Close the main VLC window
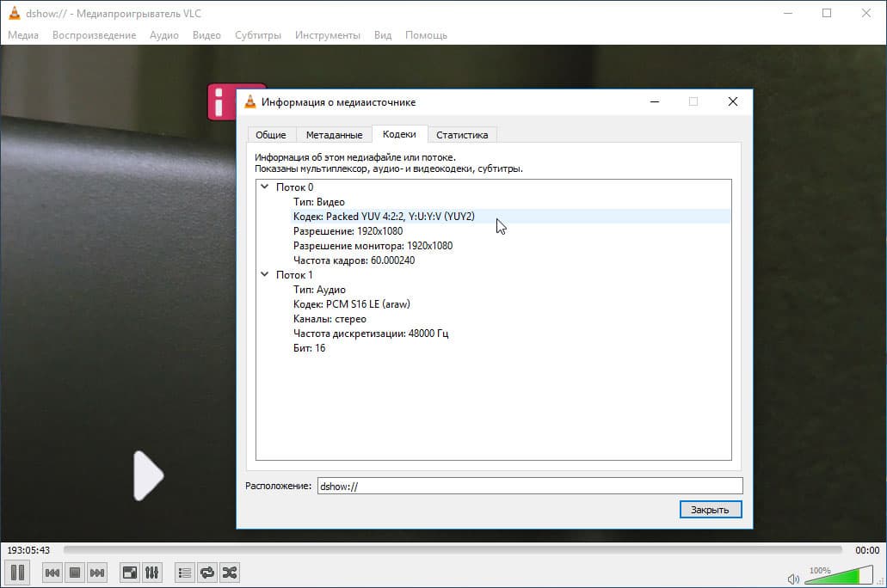The width and height of the screenshot is (887, 588). click(866, 13)
